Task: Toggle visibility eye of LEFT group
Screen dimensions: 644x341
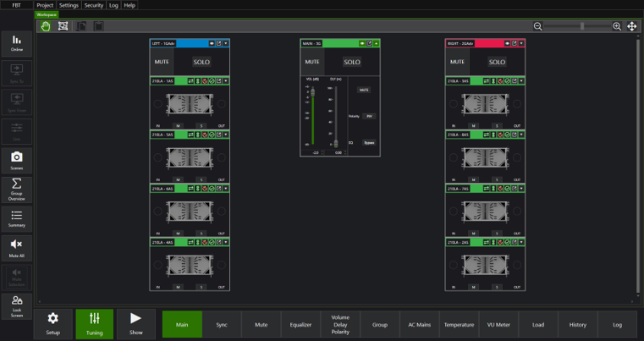Action: point(212,43)
